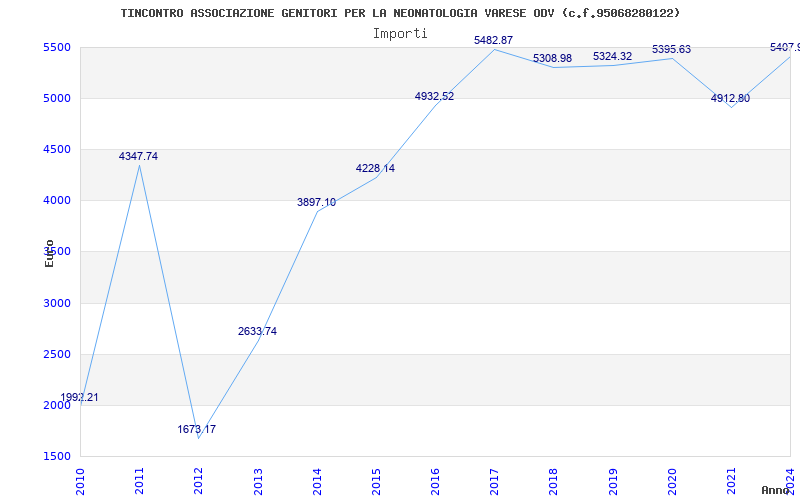Click the y-axis tick label 5000
800x500 pixels.
tap(57, 98)
